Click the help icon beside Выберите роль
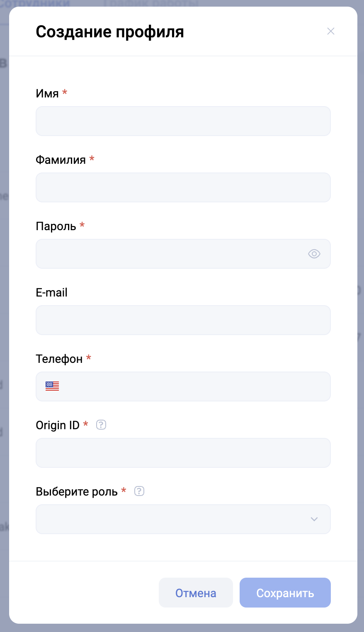 pyautogui.click(x=139, y=491)
